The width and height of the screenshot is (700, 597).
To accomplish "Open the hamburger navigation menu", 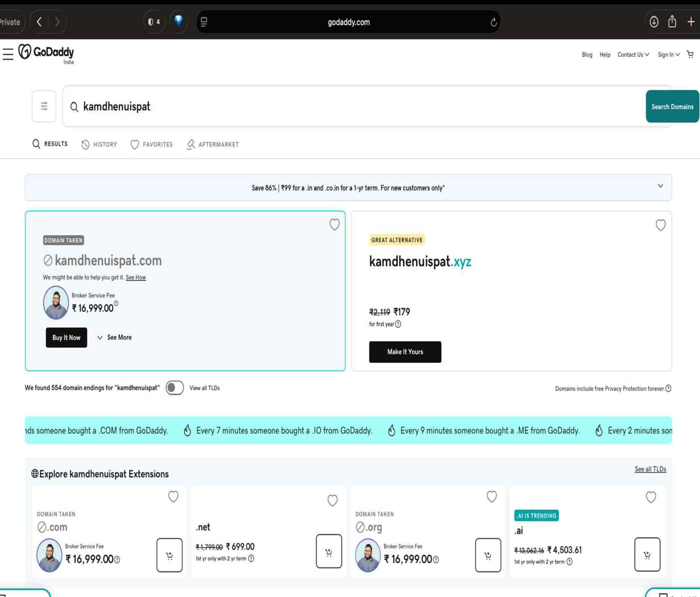I will (8, 54).
